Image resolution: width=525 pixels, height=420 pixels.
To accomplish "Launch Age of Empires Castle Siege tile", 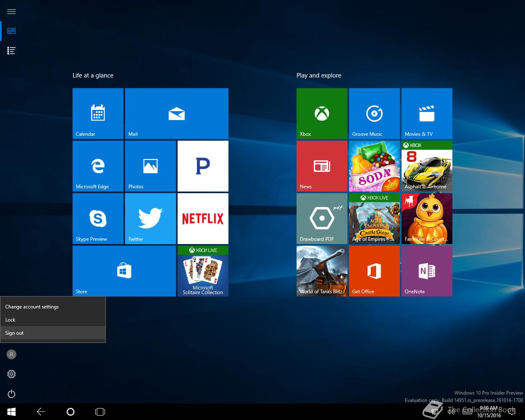I will pyautogui.click(x=374, y=219).
